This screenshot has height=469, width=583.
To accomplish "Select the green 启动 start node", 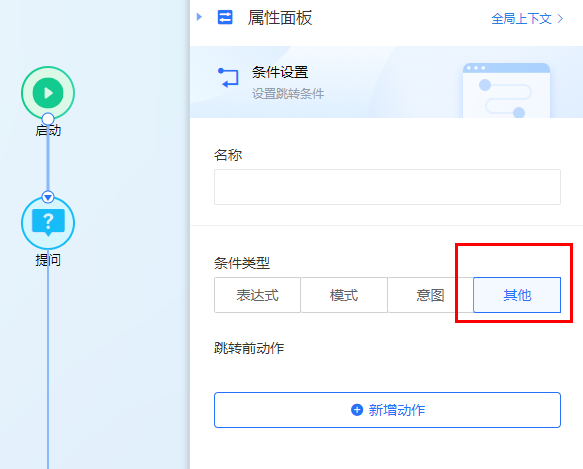I will point(48,93).
